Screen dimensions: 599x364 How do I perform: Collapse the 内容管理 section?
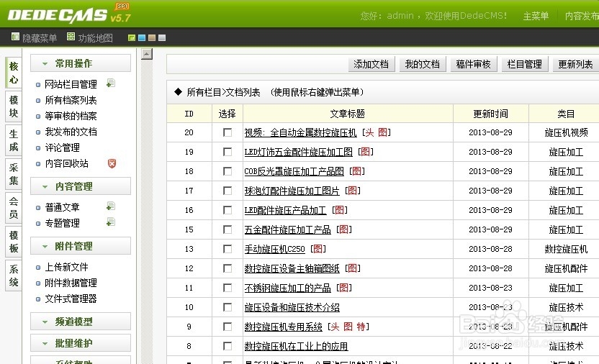(x=81, y=186)
